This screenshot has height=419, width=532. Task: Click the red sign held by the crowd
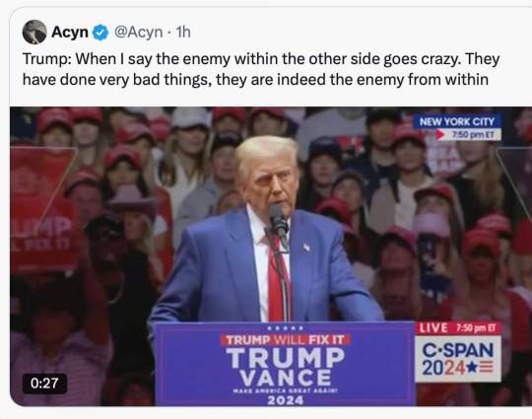click(42, 210)
